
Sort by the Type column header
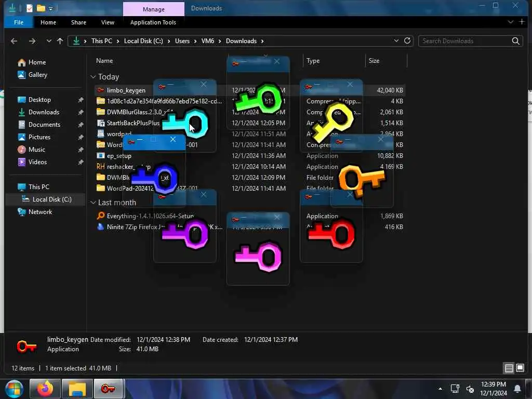pyautogui.click(x=313, y=61)
